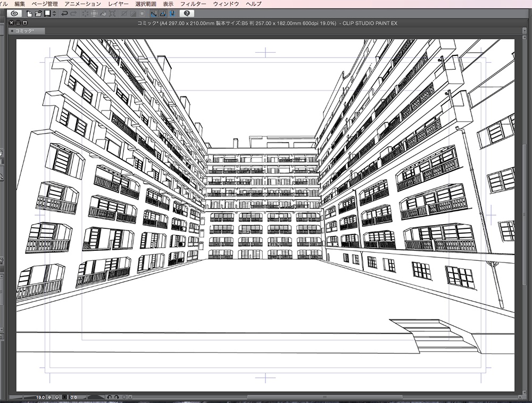
Task: Click the Scale/Rotate transform icon
Action: click(x=112, y=14)
